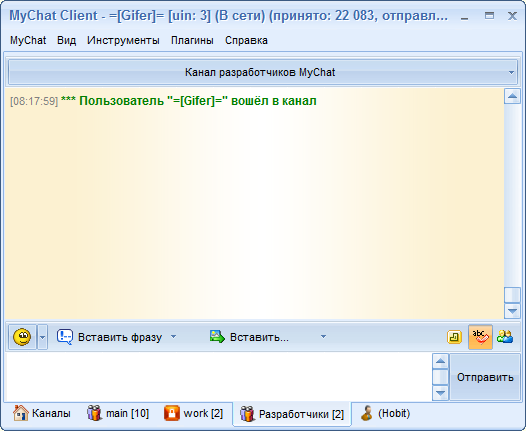The height and width of the screenshot is (431, 526).
Task: Click the lock icon on work tab
Action: point(172,413)
